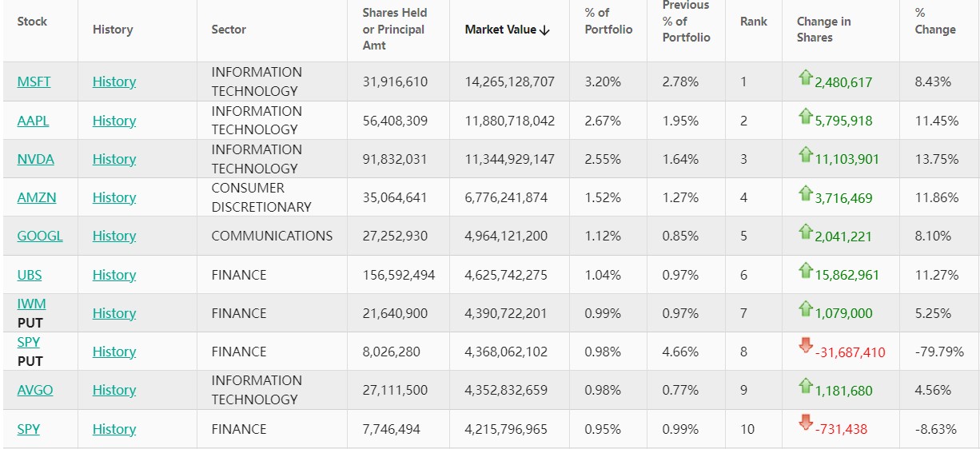Open the AAPL ticker link

(x=33, y=121)
